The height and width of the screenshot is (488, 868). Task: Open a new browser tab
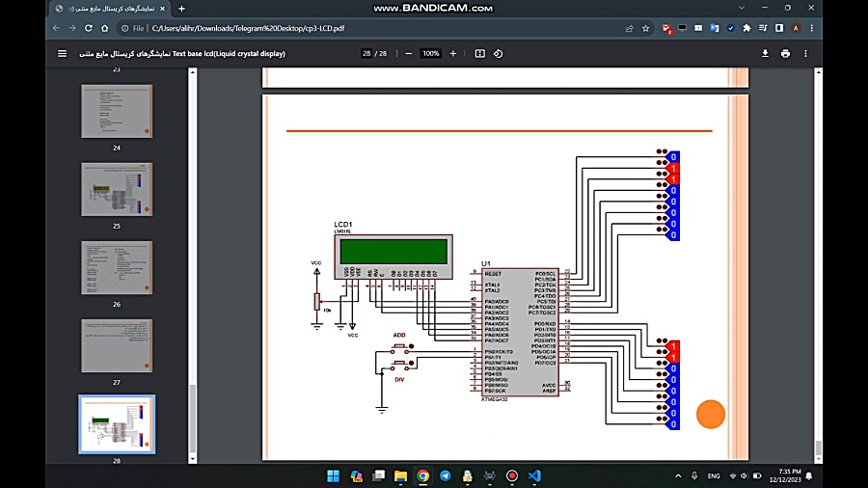coord(181,9)
